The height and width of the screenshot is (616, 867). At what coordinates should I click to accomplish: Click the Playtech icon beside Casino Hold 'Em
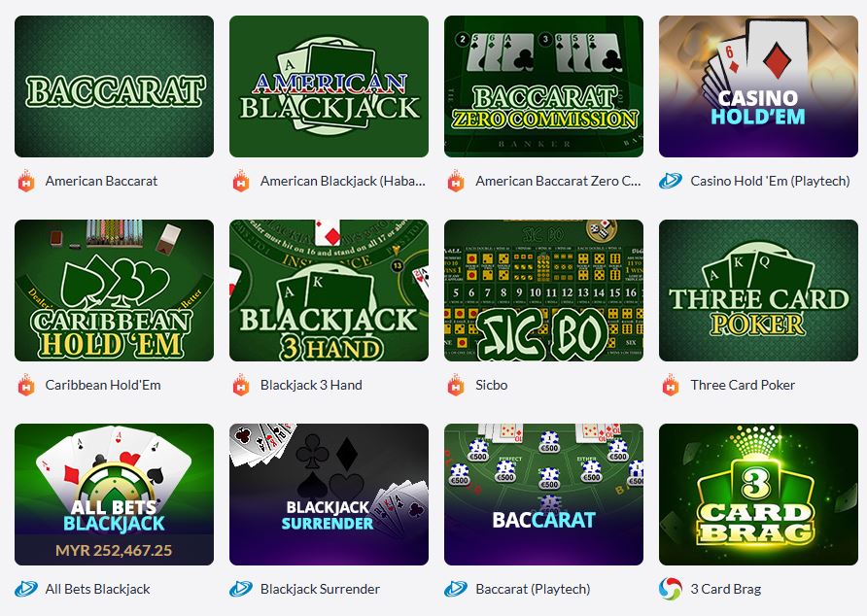[670, 181]
